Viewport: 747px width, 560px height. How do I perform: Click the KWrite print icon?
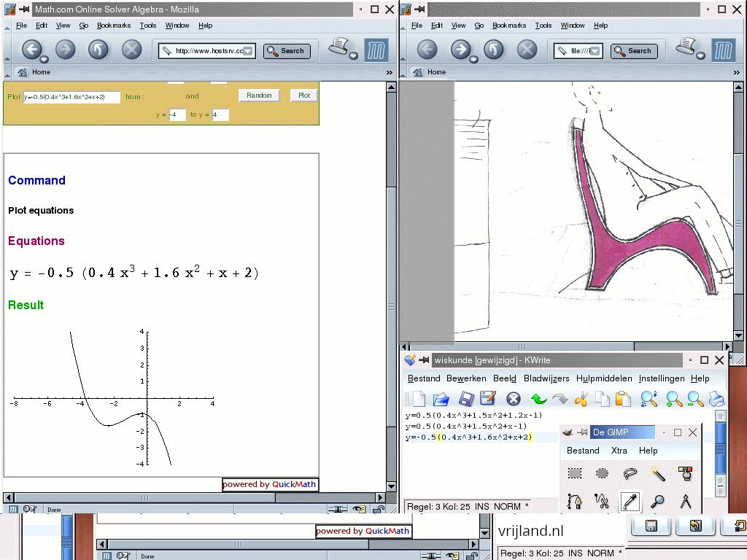716,399
